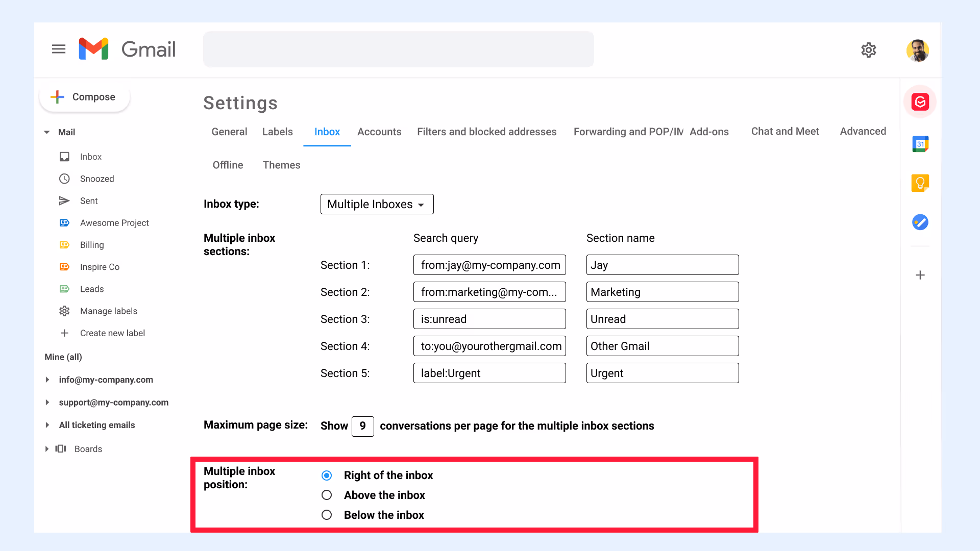
Task: Click the Gmail logo
Action: coord(127,49)
